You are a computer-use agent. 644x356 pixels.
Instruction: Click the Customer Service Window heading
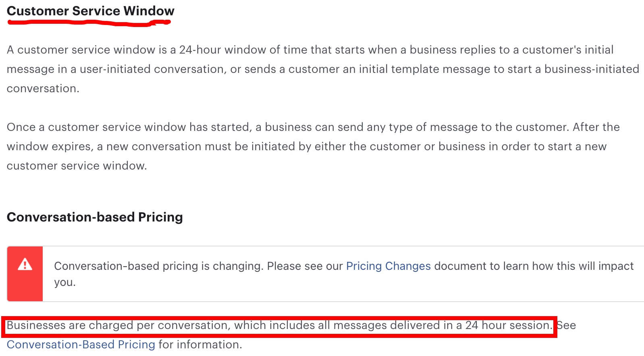coord(91,11)
